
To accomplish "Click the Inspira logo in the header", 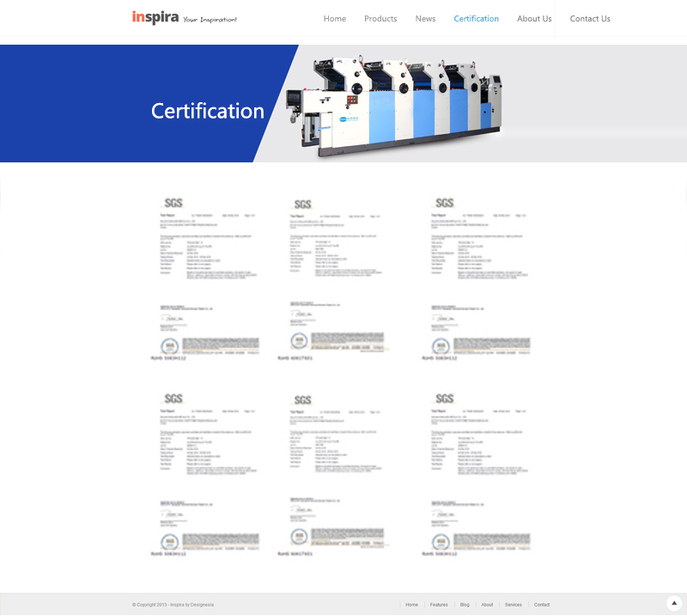I will 184,17.
